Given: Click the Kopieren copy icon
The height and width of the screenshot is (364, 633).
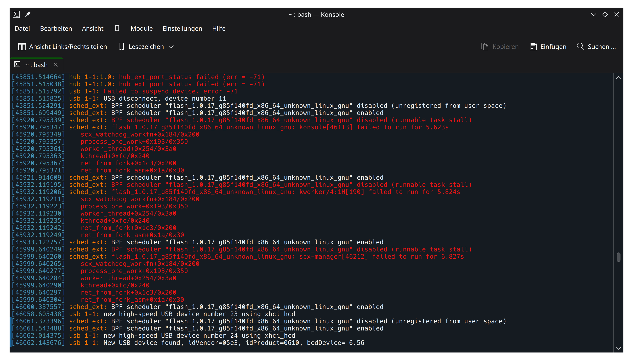Looking at the screenshot, I should click(x=485, y=46).
